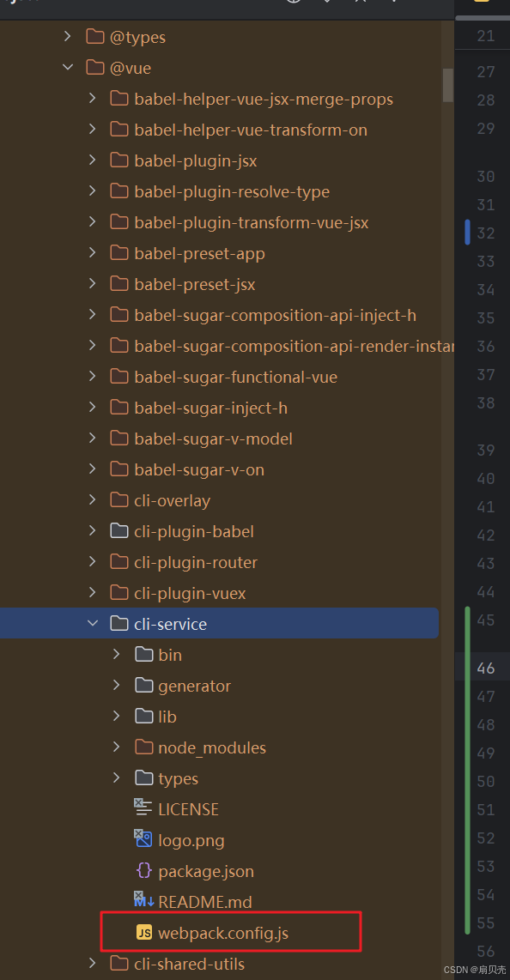The image size is (510, 980).
Task: Click the README.md markdown file icon
Action: click(x=143, y=901)
